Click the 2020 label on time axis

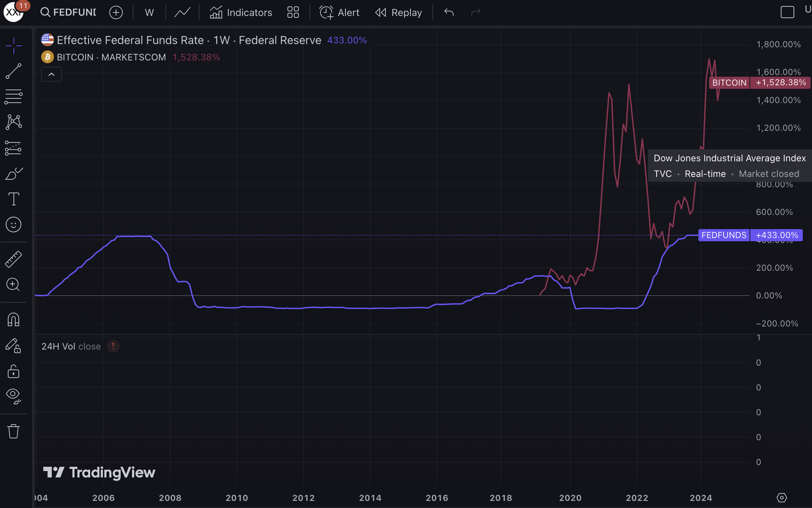pyautogui.click(x=570, y=498)
